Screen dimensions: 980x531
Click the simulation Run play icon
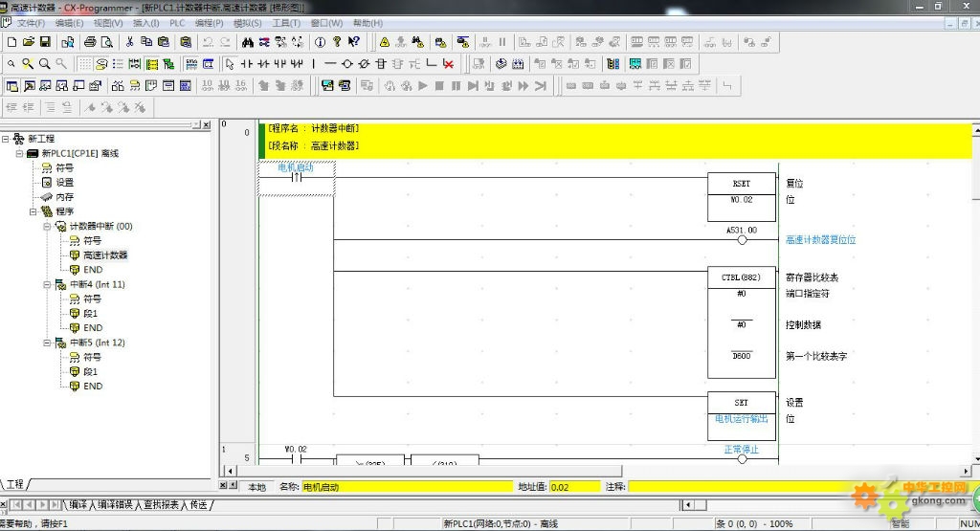click(x=422, y=85)
